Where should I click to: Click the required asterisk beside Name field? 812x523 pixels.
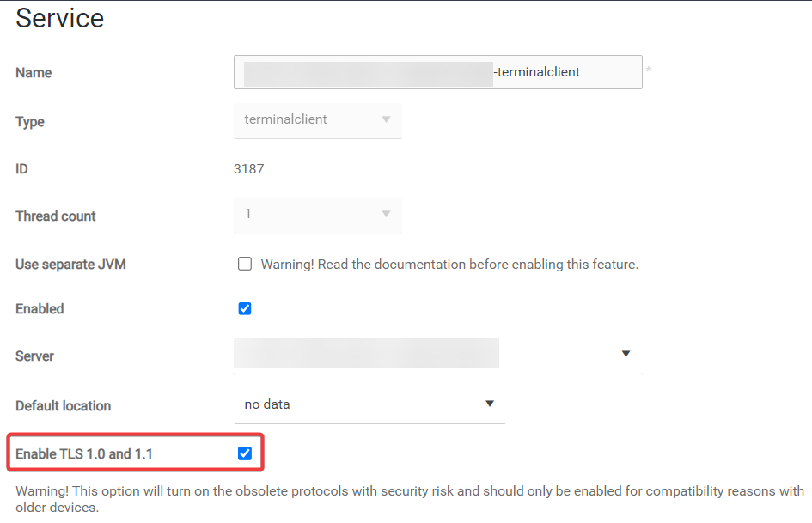click(x=649, y=70)
